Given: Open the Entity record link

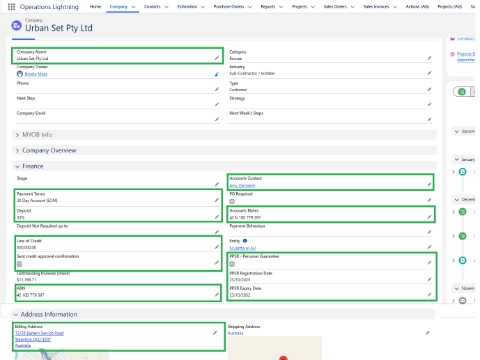Looking at the screenshot, I should pyautogui.click(x=243, y=248).
